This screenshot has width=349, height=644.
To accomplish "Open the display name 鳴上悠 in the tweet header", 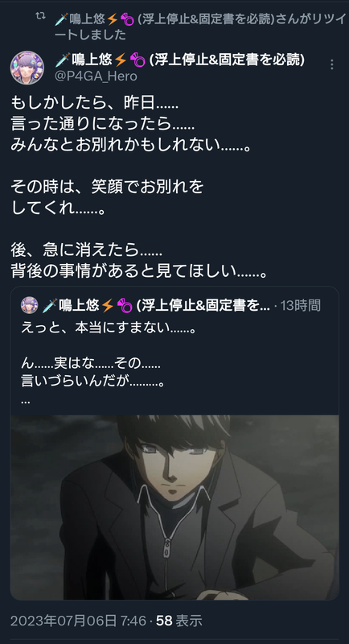I will tap(92, 60).
